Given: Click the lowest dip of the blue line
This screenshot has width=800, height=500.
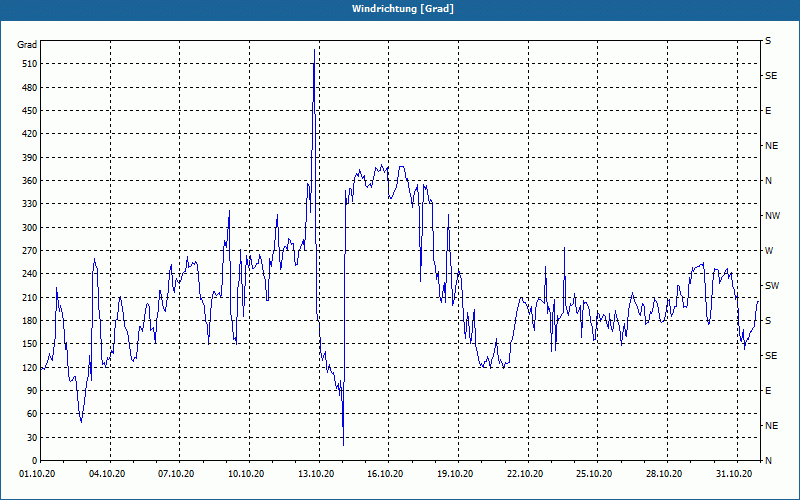Looking at the screenshot, I should [x=343, y=445].
